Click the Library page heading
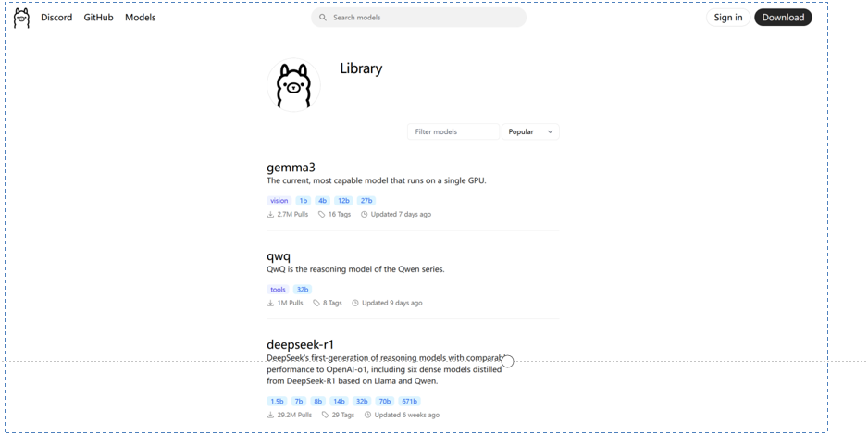Image resolution: width=868 pixels, height=435 pixels. click(x=361, y=68)
